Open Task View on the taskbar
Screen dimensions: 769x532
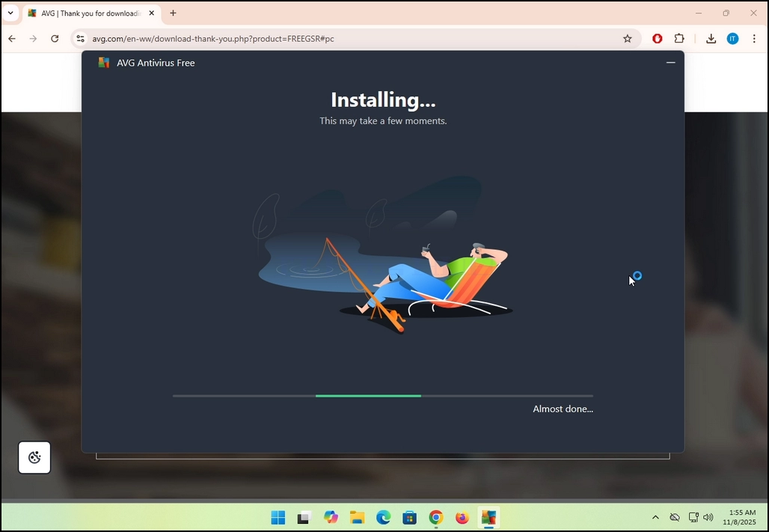tap(304, 517)
